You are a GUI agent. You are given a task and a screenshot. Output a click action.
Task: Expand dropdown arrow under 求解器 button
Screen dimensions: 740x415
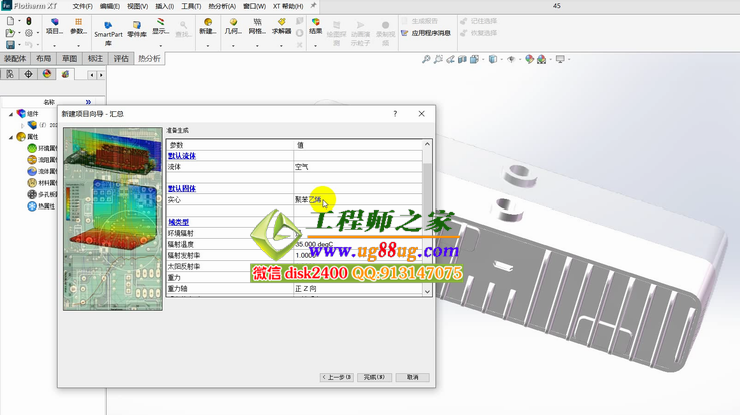281,46
